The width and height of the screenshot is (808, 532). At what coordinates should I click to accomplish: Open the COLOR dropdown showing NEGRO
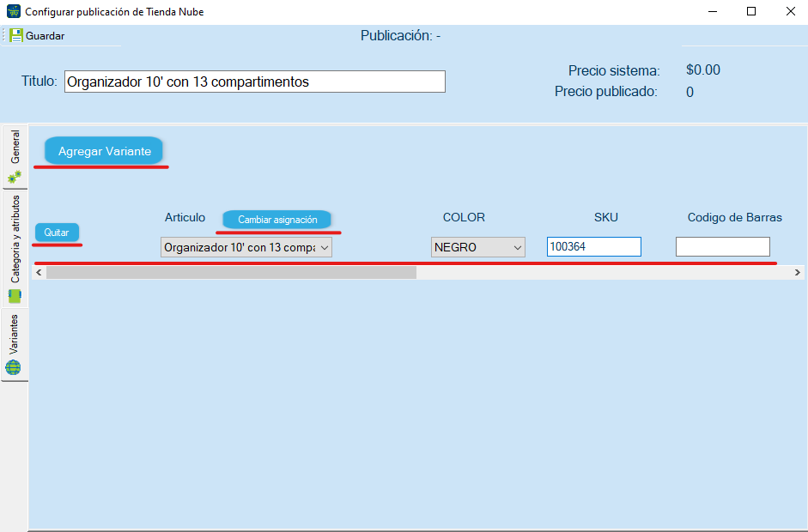click(x=478, y=247)
